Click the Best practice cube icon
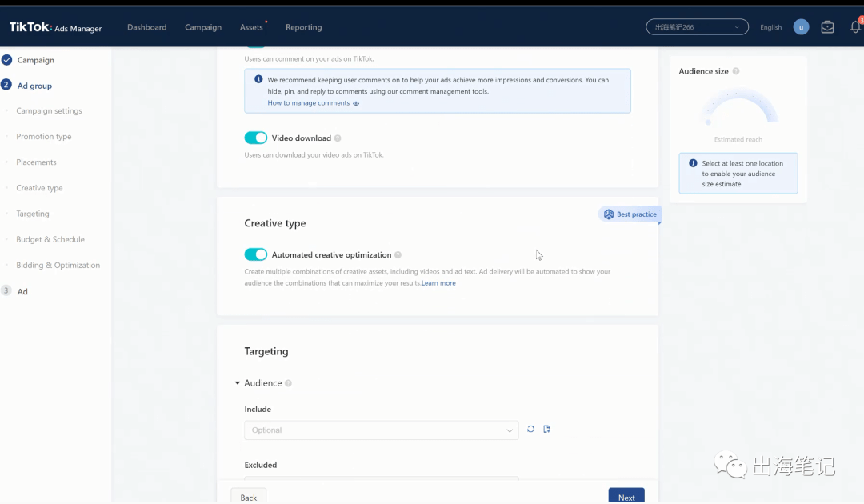Viewport: 864px width, 504px height. click(608, 214)
